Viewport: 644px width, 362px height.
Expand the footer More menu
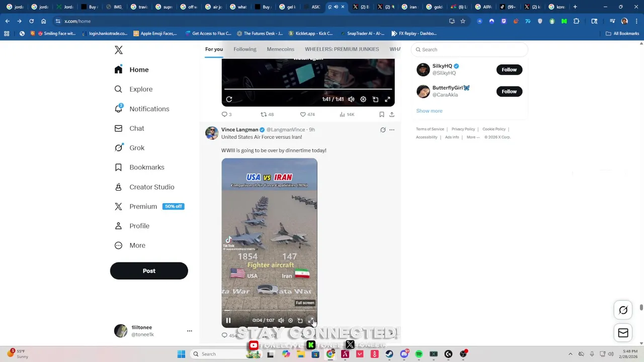coord(472,137)
